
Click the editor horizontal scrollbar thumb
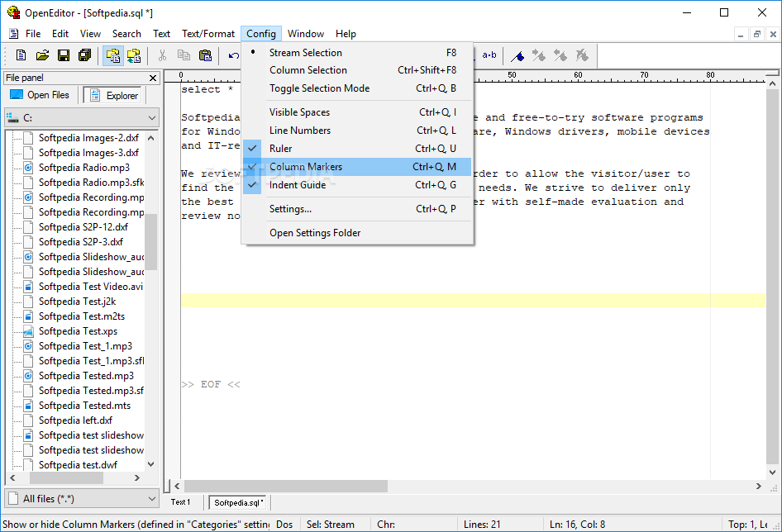click(x=286, y=486)
